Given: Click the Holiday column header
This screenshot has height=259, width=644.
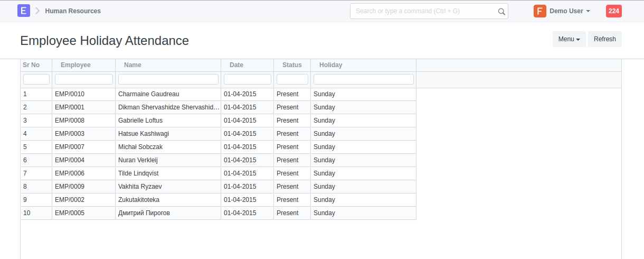Looking at the screenshot, I should click(330, 65).
